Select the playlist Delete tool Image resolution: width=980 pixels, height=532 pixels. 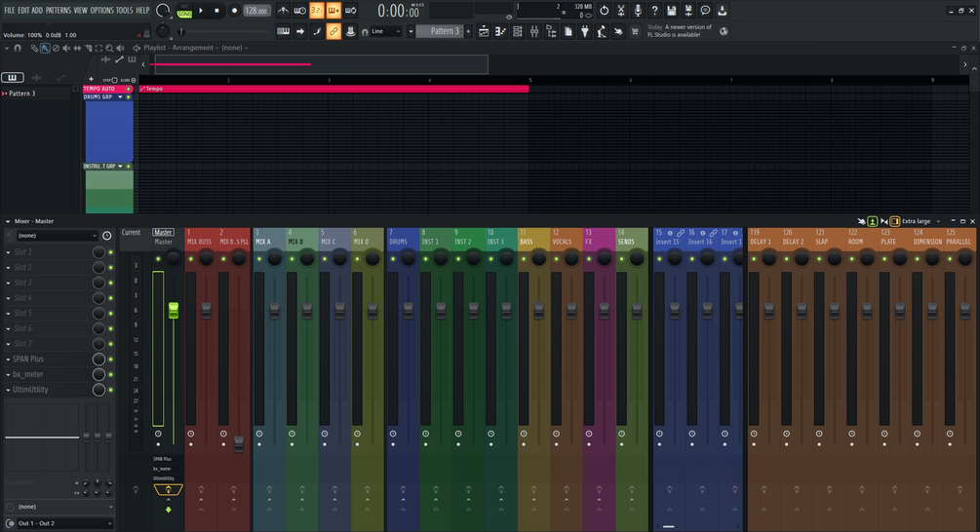click(x=56, y=48)
